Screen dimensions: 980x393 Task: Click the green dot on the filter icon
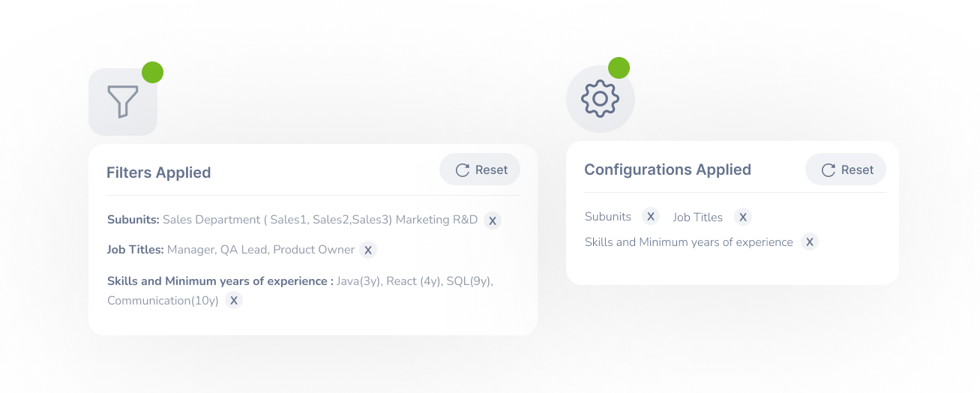(152, 72)
